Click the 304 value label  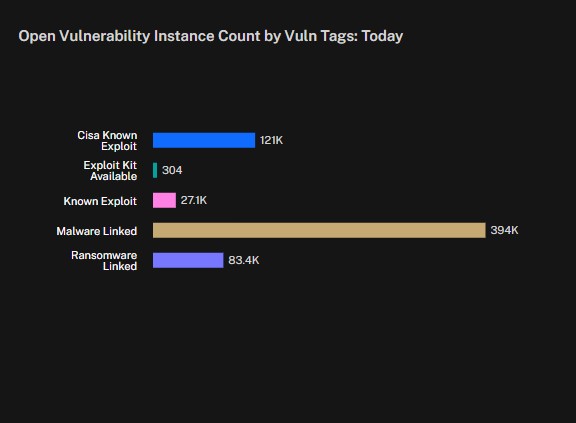(x=172, y=170)
